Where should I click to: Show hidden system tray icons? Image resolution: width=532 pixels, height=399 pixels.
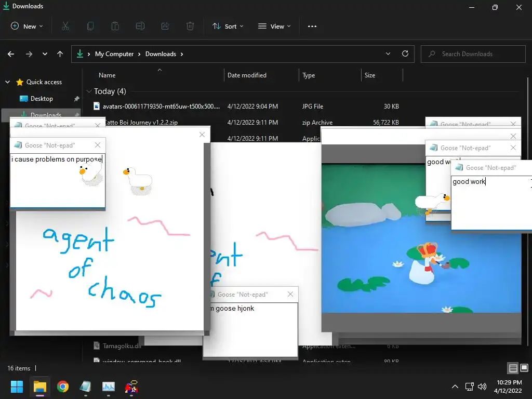(x=455, y=387)
